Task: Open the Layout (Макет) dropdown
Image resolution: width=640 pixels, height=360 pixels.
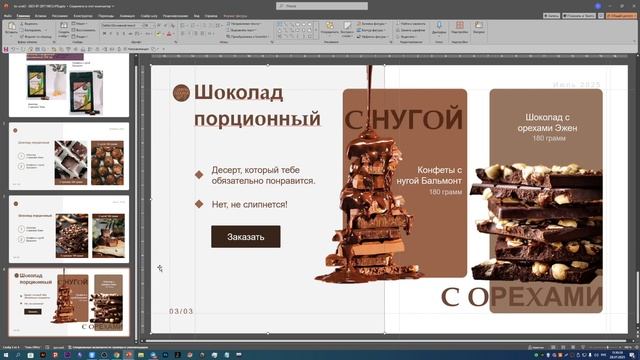Action: [x=81, y=24]
